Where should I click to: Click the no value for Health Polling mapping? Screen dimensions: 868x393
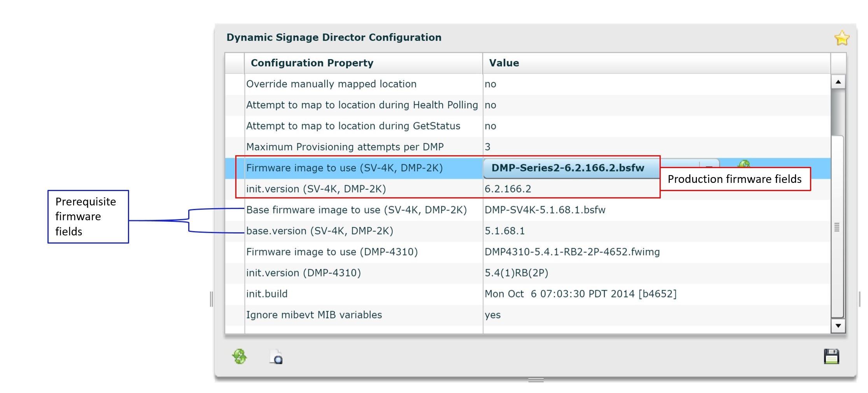click(490, 105)
